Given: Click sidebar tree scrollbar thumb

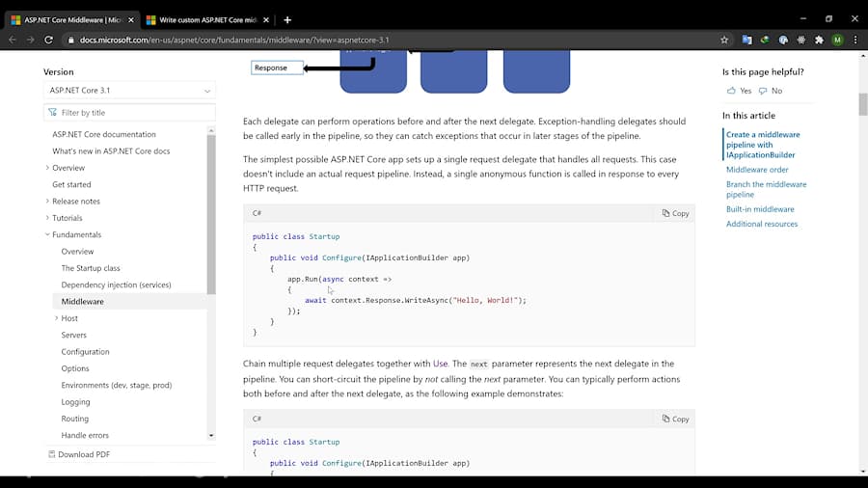Looking at the screenshot, I should click(211, 214).
